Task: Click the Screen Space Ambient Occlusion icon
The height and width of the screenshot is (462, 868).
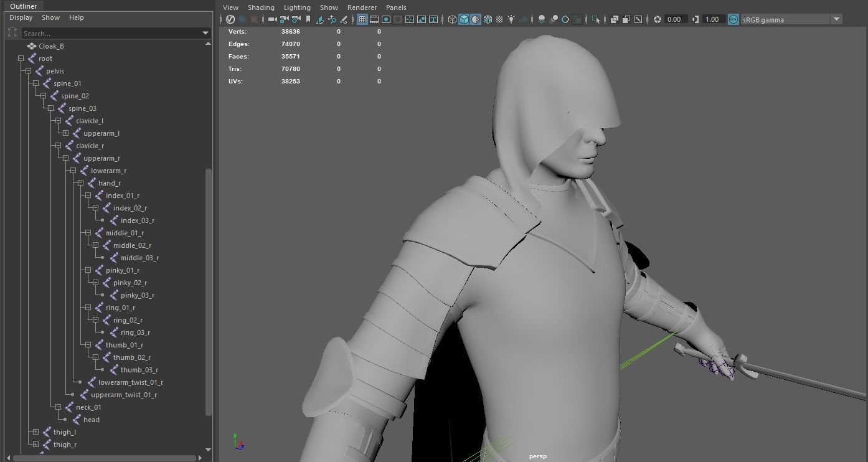Action: (x=542, y=19)
